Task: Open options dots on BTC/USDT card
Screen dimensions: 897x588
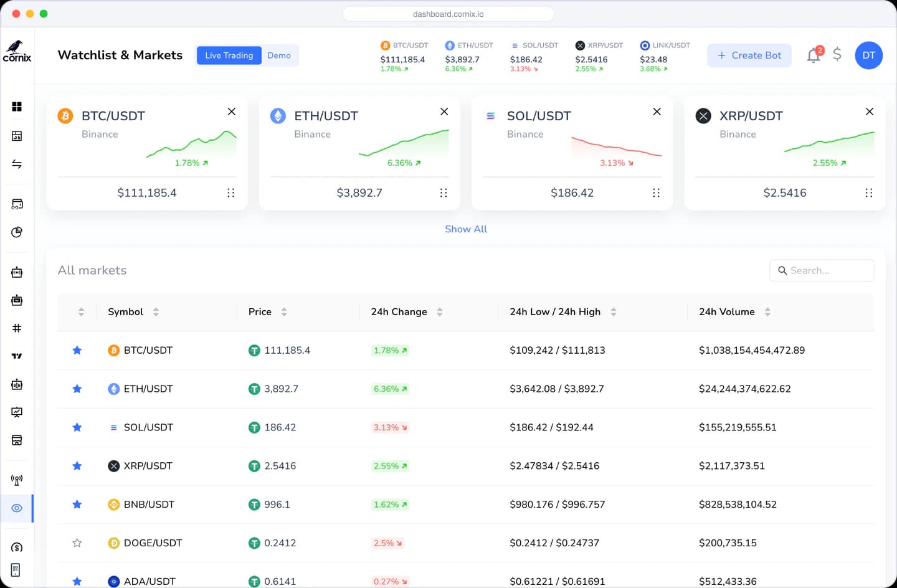Action: [x=231, y=193]
